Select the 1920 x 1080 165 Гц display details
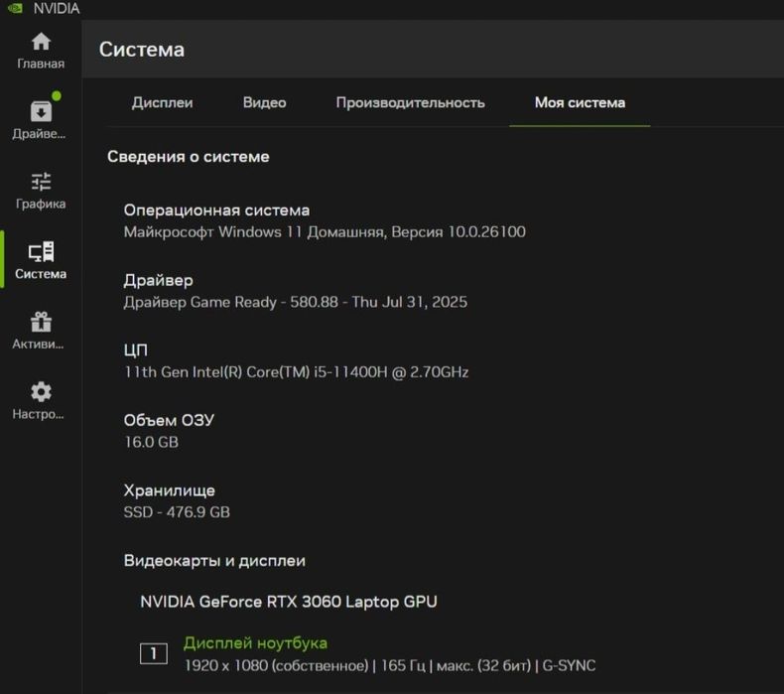 pos(390,665)
